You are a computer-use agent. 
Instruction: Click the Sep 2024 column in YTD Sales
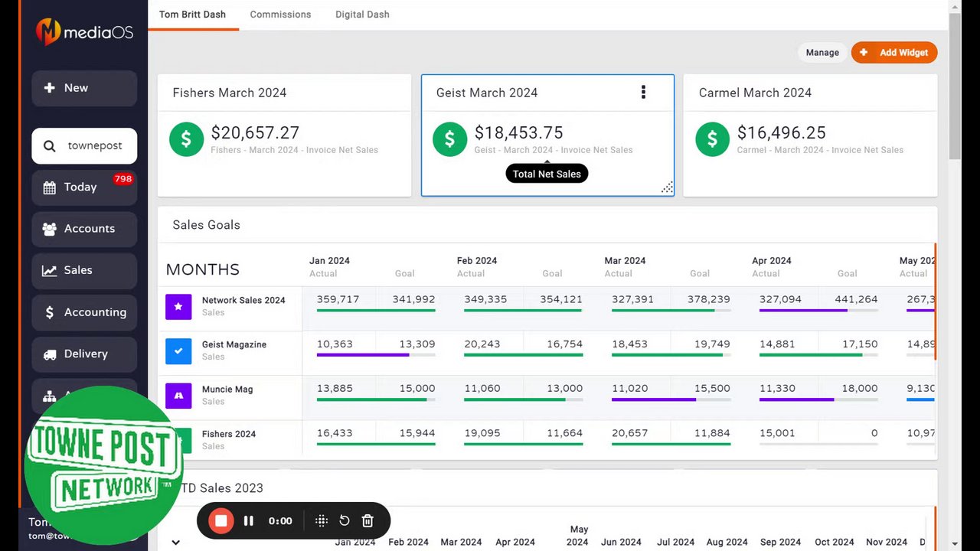(x=780, y=542)
